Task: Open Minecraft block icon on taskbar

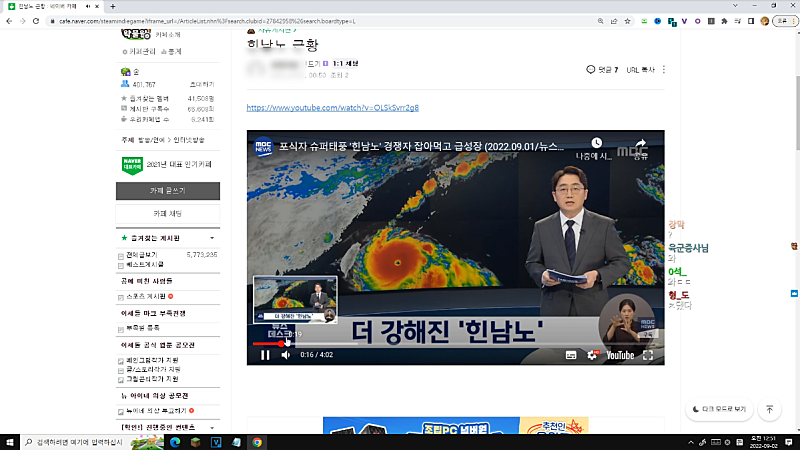Action: (x=195, y=442)
